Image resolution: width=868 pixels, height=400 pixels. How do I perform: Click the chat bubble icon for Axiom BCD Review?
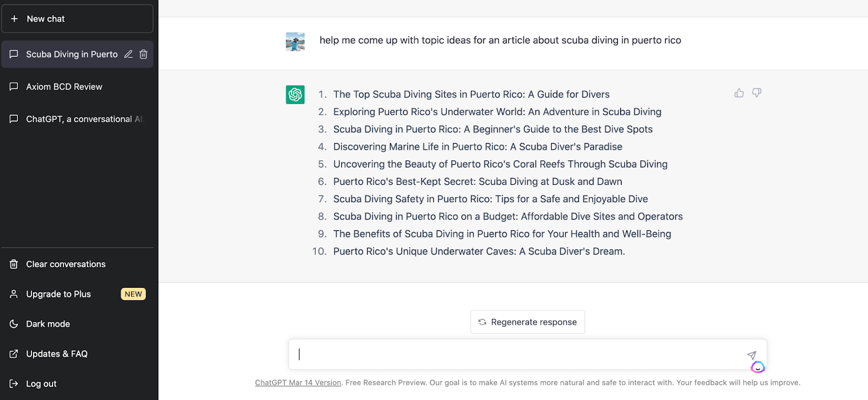pyautogui.click(x=14, y=87)
